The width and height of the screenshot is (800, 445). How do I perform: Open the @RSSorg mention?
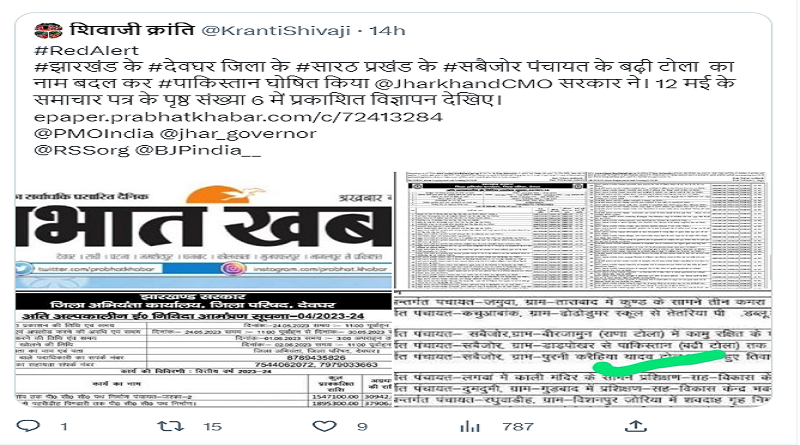(82, 150)
